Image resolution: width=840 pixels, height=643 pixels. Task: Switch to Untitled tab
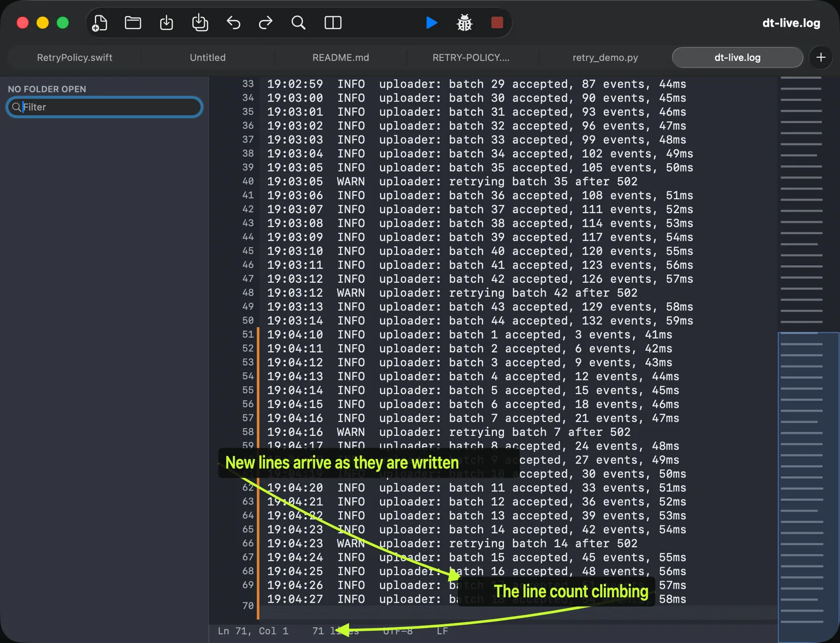(x=207, y=57)
